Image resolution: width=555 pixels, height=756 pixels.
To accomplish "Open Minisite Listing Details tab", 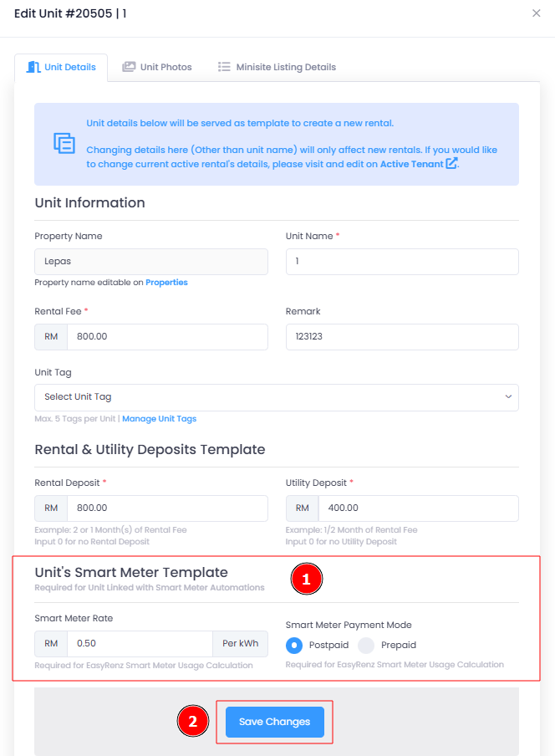I will tap(277, 67).
